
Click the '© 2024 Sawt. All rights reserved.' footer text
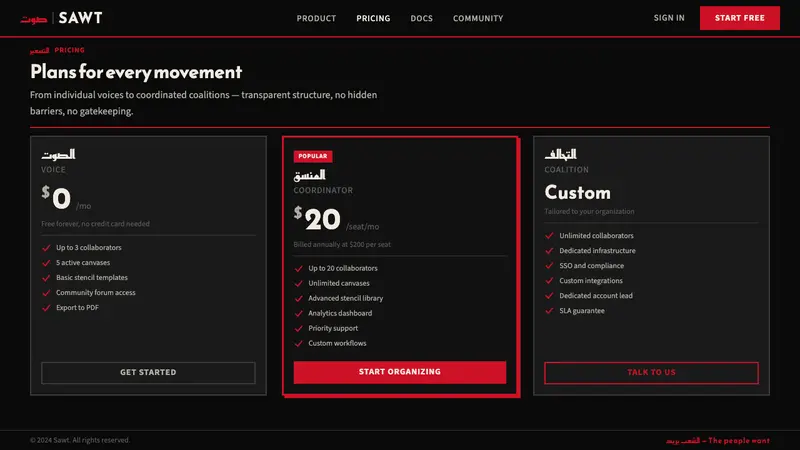(80, 440)
